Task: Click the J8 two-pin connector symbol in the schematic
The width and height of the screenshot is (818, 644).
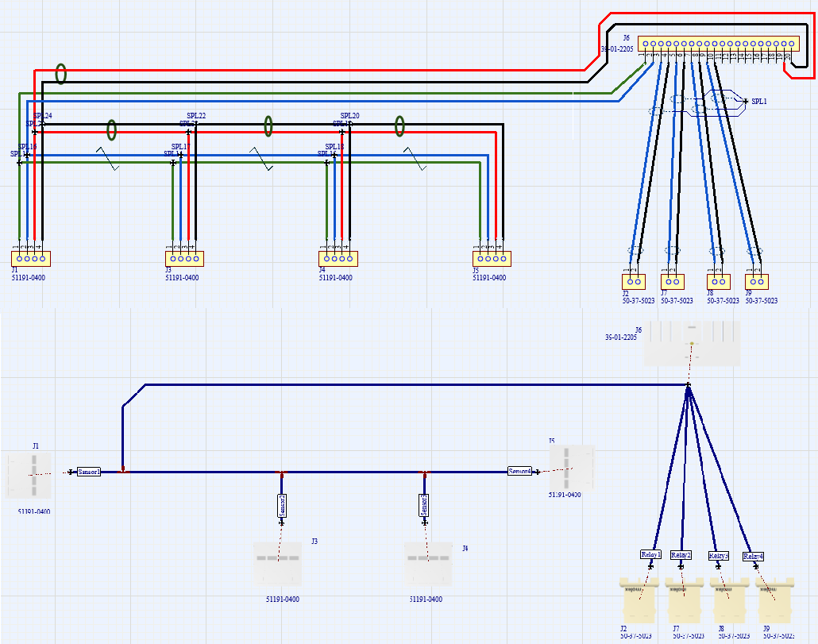Action: point(719,281)
